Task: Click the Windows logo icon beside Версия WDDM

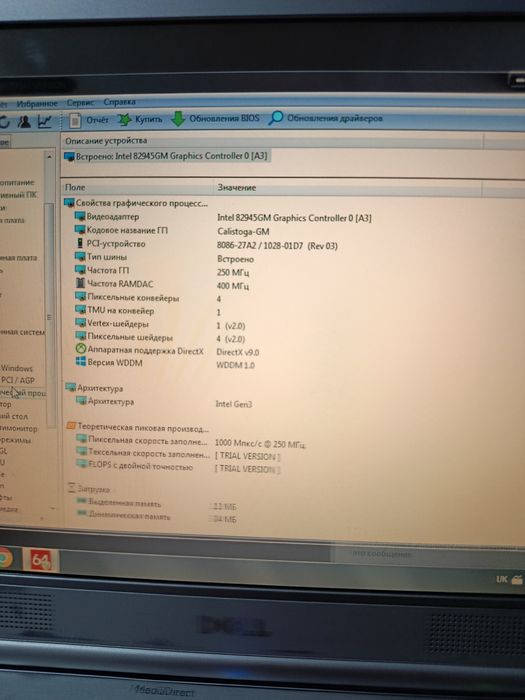Action: pyautogui.click(x=81, y=362)
